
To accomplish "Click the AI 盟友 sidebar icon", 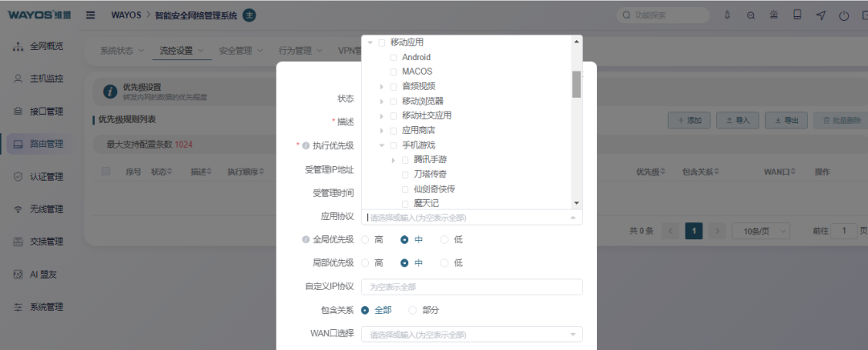I will click(18, 275).
